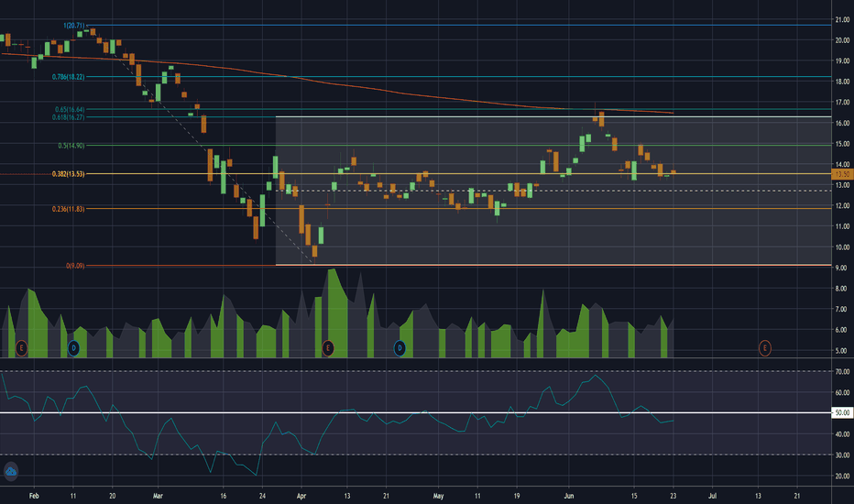Select the Fibonacci 0.382(13.53) level label
The image size is (854, 504).
pyautogui.click(x=69, y=174)
